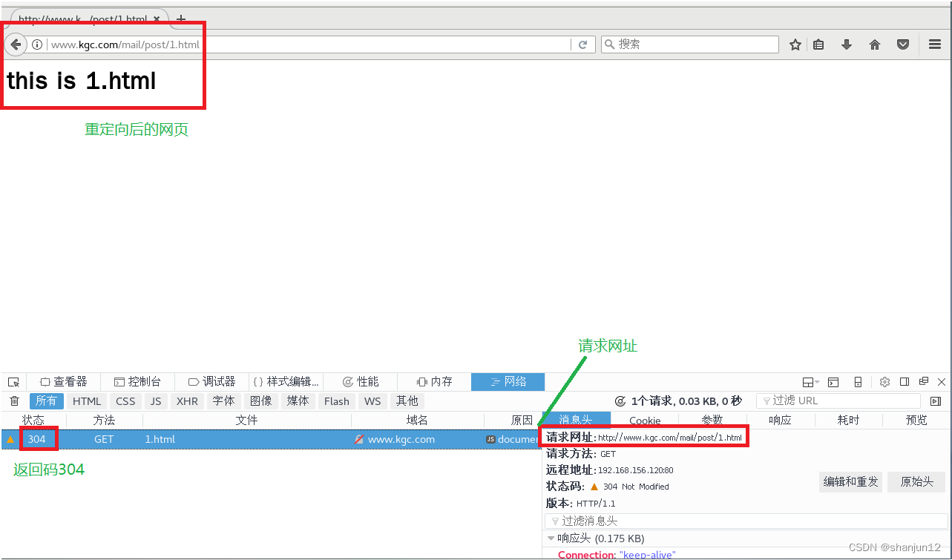Open the devtools settings gear

[x=884, y=382]
